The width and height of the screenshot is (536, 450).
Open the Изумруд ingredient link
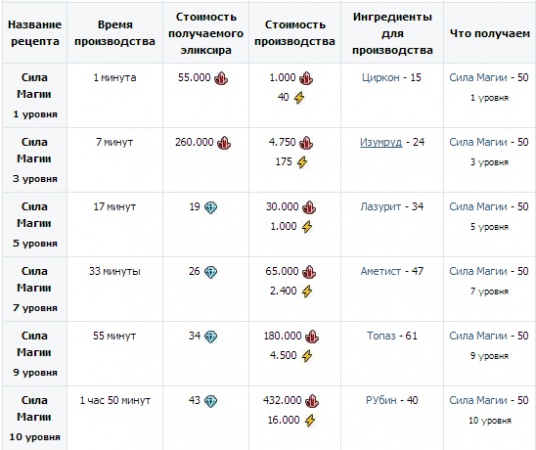click(x=381, y=142)
